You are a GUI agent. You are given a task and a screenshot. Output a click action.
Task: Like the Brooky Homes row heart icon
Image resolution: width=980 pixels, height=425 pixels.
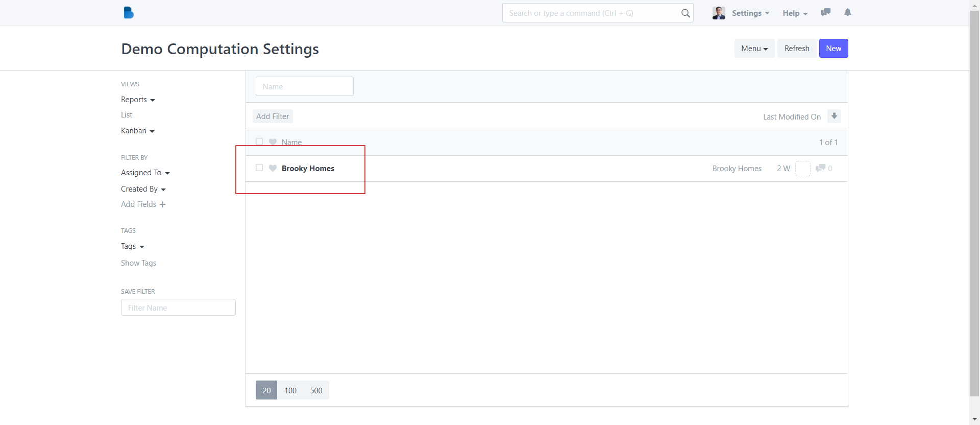tap(273, 168)
